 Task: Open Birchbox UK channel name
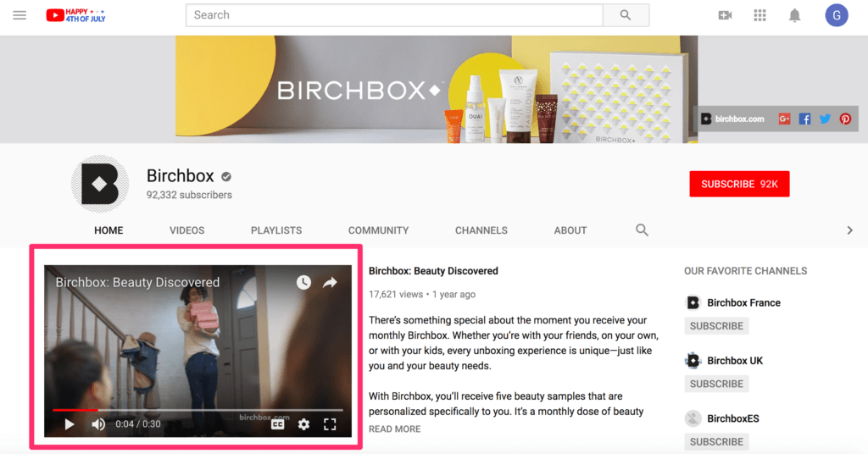(x=735, y=361)
